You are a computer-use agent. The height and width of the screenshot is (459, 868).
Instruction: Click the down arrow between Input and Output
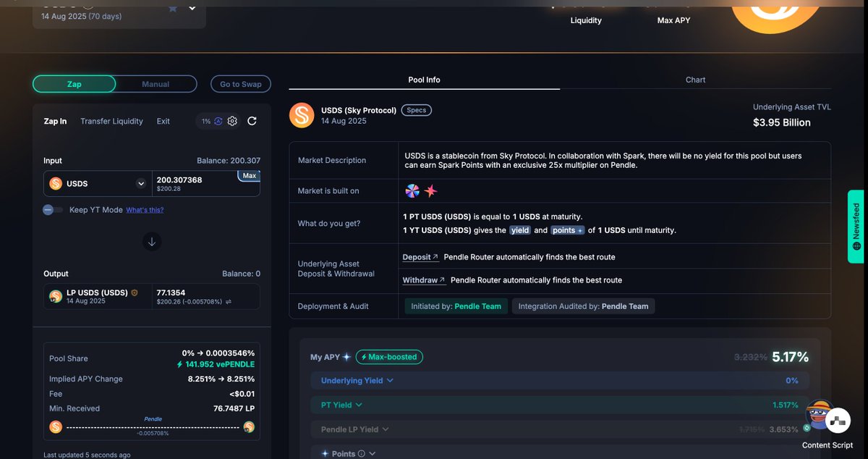[x=152, y=242]
